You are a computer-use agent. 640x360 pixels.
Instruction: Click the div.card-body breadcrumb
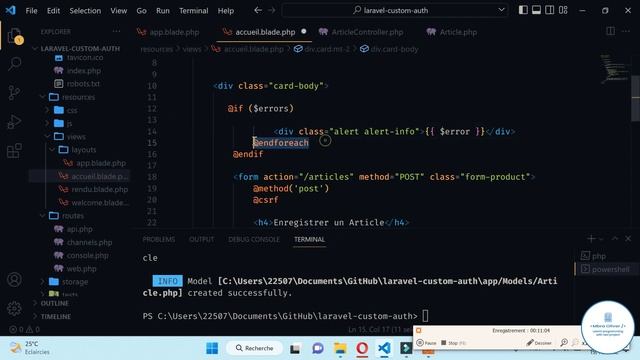tap(393, 49)
